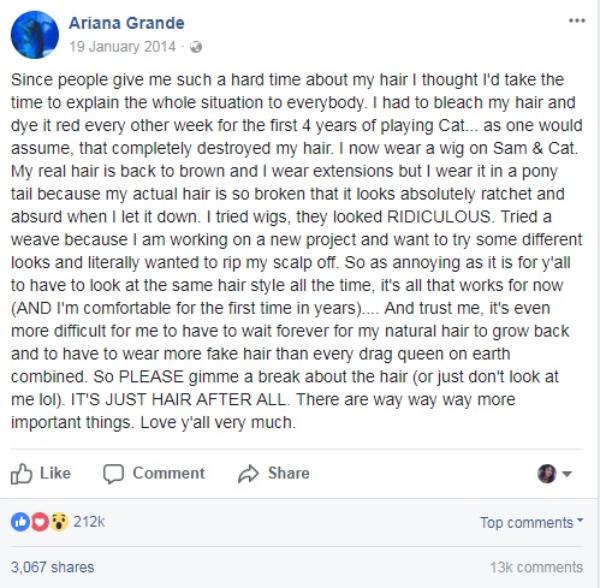The image size is (600, 588).
Task: Click the speech bubble Comment icon
Action: point(113,474)
